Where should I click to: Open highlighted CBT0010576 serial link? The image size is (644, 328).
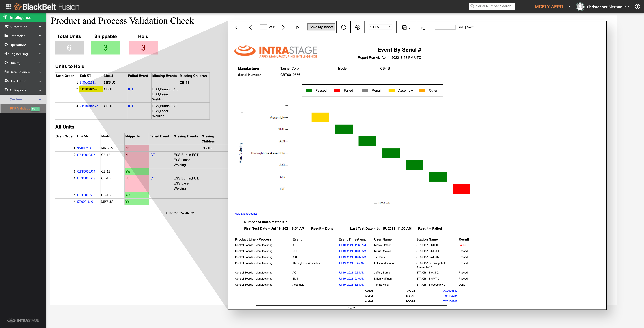[x=89, y=89]
